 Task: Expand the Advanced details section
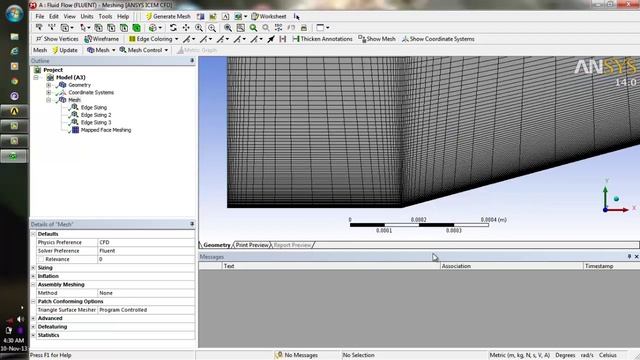pyautogui.click(x=33, y=318)
